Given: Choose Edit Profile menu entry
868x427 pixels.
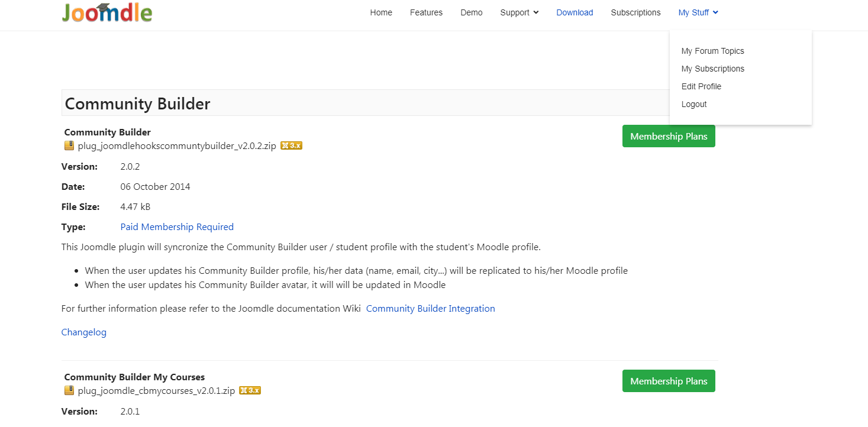Looking at the screenshot, I should (x=701, y=86).
